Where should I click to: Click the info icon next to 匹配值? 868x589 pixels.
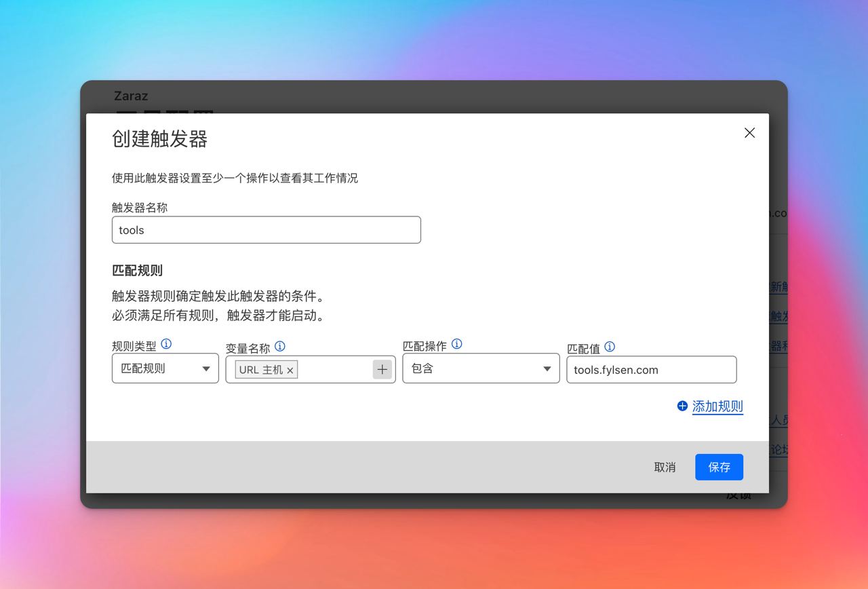pos(610,347)
